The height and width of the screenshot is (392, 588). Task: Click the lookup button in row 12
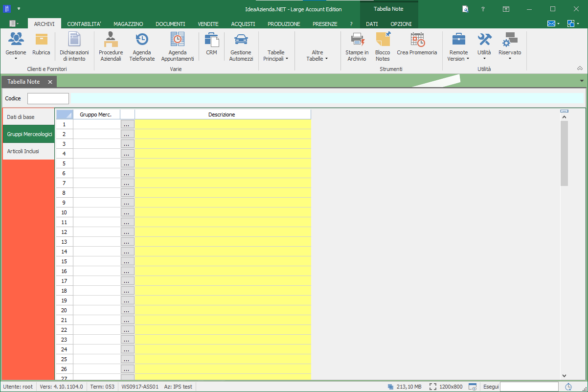click(x=127, y=232)
